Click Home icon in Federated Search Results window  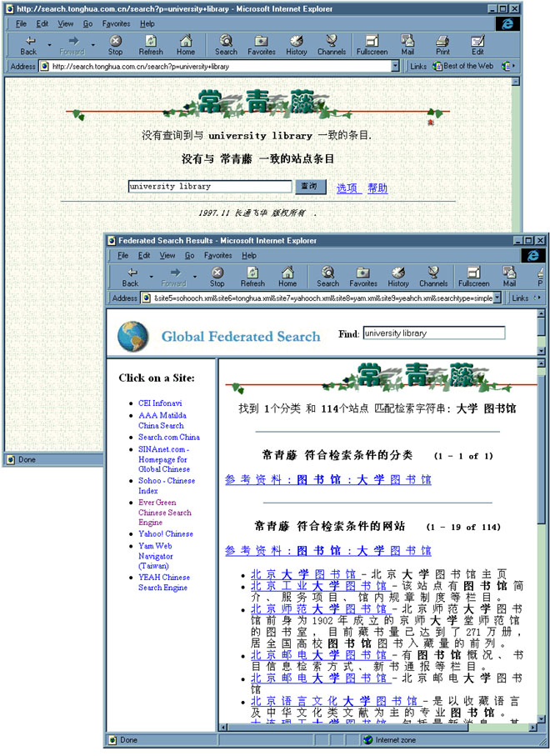(287, 277)
